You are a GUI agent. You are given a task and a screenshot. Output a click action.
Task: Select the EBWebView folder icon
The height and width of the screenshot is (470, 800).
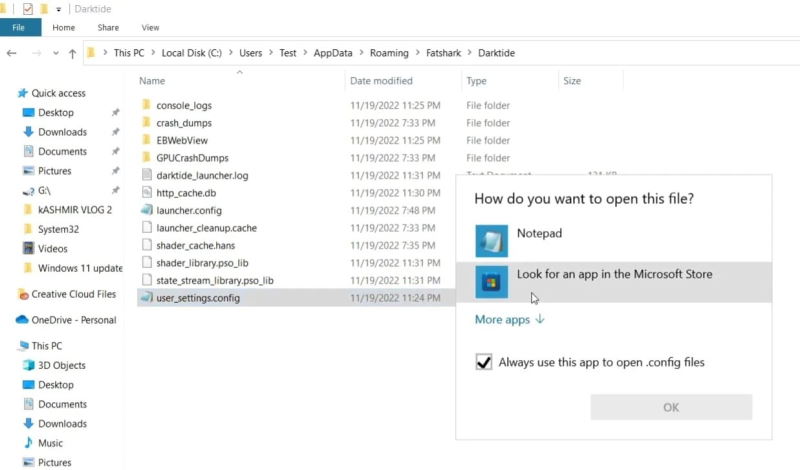click(146, 140)
